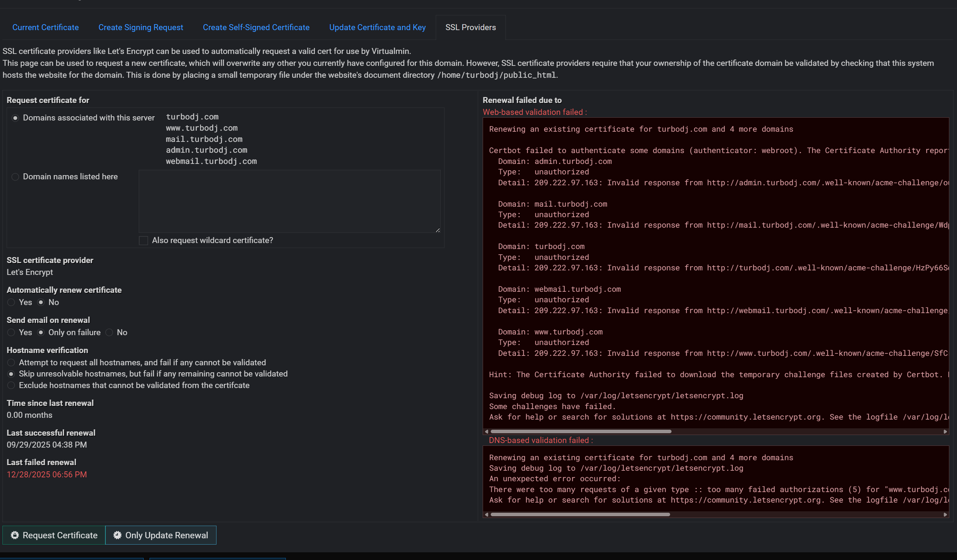This screenshot has width=957, height=560.
Task: Click left scroll arrow of web validation log
Action: coord(487,432)
